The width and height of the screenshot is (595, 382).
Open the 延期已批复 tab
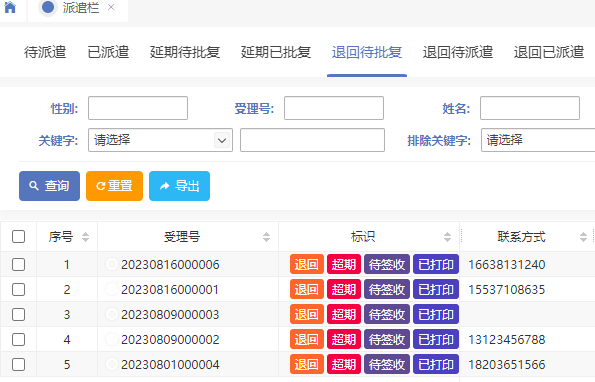[276, 52]
